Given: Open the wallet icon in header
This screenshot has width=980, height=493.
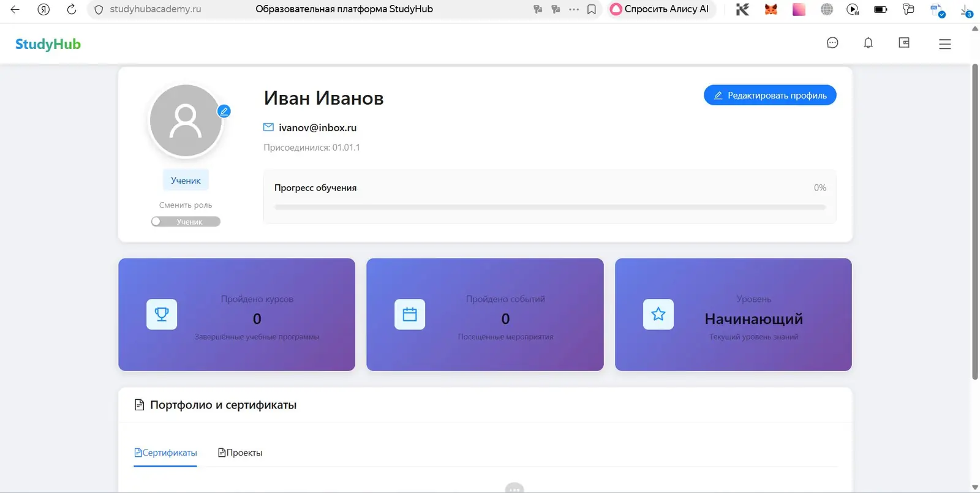Looking at the screenshot, I should [x=904, y=43].
